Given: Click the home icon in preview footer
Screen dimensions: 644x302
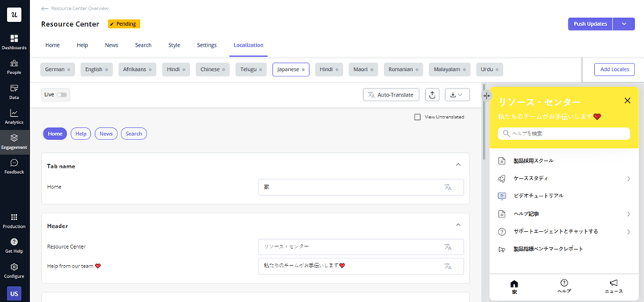Looking at the screenshot, I should click(x=514, y=283).
